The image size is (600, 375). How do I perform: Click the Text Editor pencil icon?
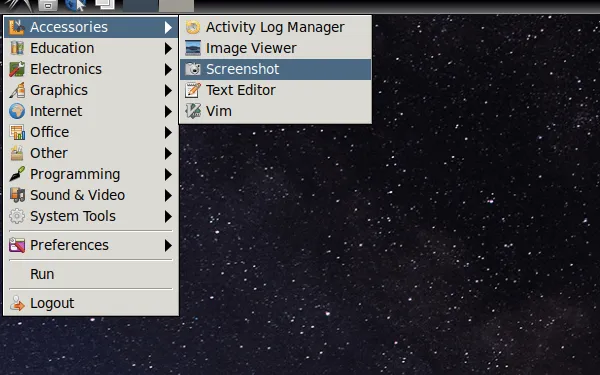193,90
